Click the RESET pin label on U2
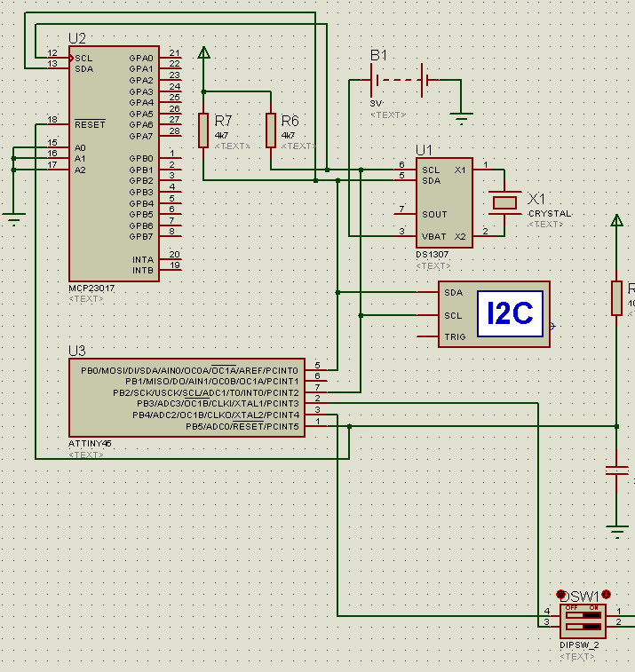The height and width of the screenshot is (672, 635). [x=90, y=124]
